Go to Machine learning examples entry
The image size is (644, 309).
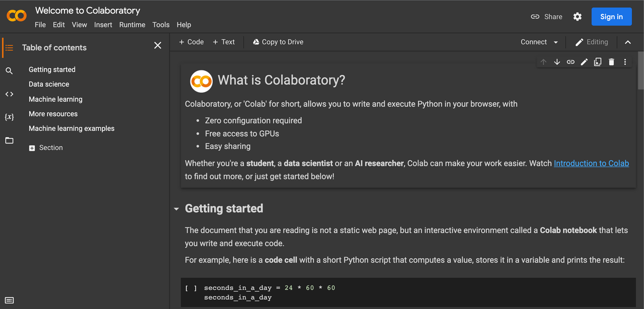pos(71,129)
